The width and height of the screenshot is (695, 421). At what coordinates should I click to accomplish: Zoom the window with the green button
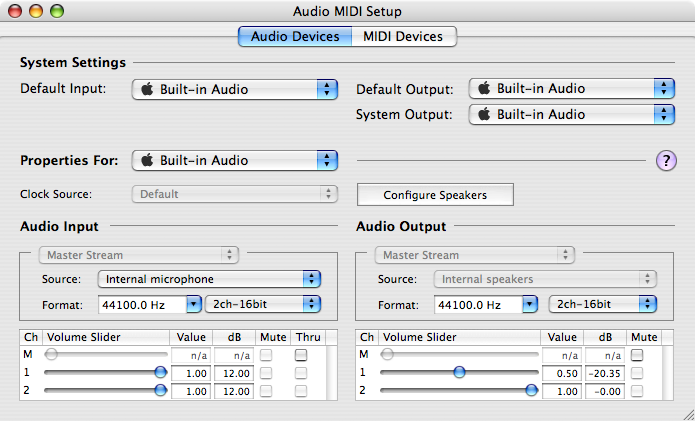point(57,11)
